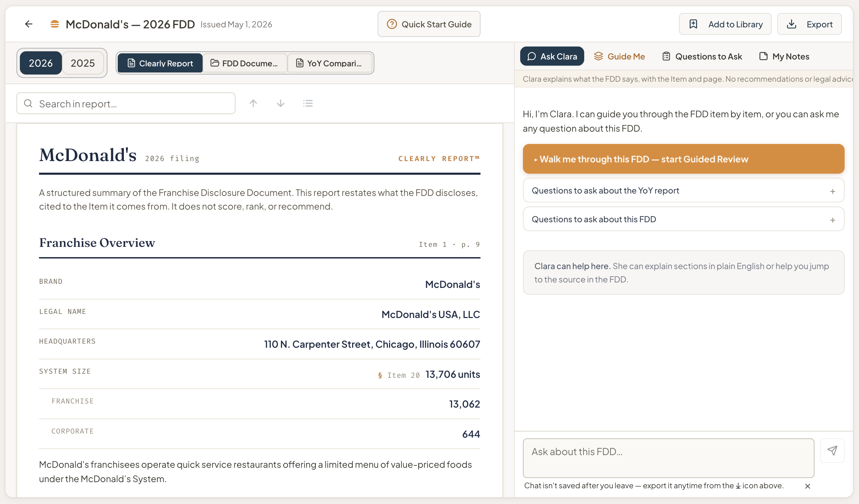
Task: Open the YoY Comparison tab
Action: coord(330,63)
